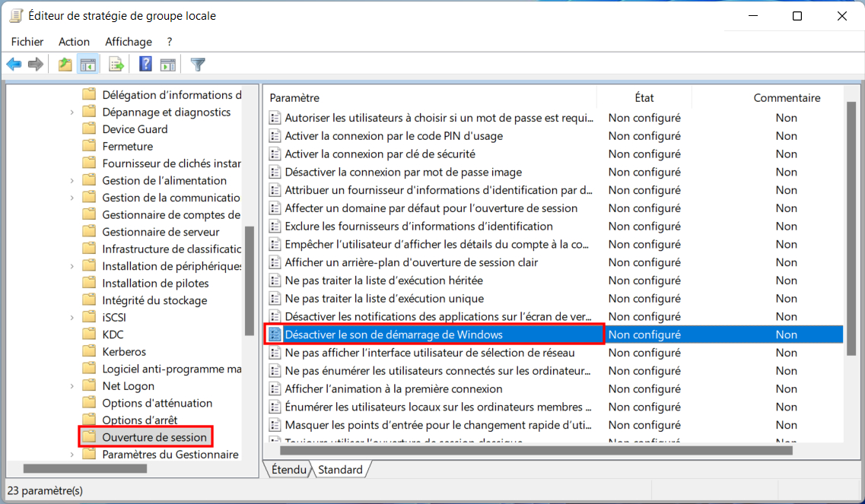Click the settings list vertical scrollbar
Screen dimensions: 865x504
click(x=851, y=229)
